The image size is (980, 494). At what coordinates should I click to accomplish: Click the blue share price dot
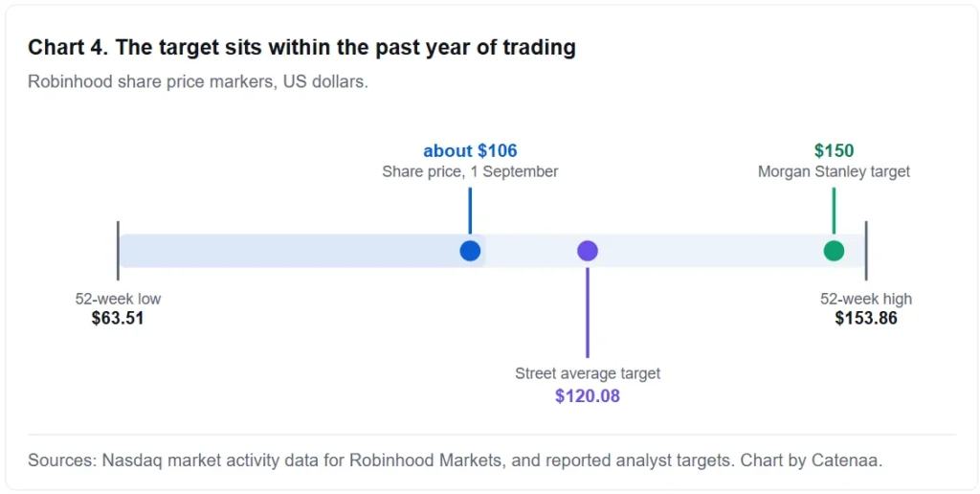470,251
